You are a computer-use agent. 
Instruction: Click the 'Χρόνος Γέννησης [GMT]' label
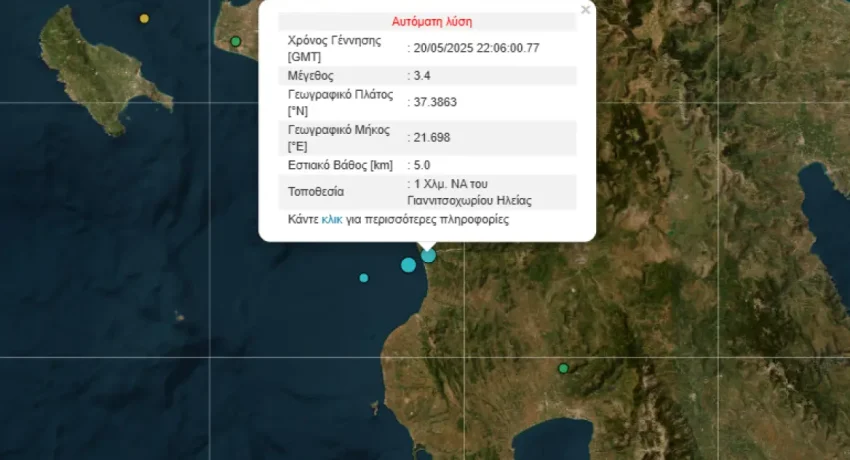pyautogui.click(x=334, y=48)
